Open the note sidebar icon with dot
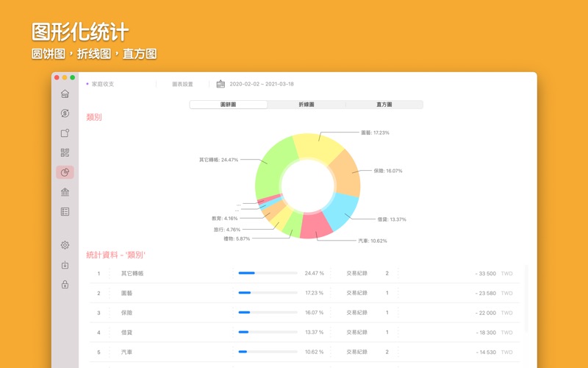The height and width of the screenshot is (368, 588). tap(65, 133)
